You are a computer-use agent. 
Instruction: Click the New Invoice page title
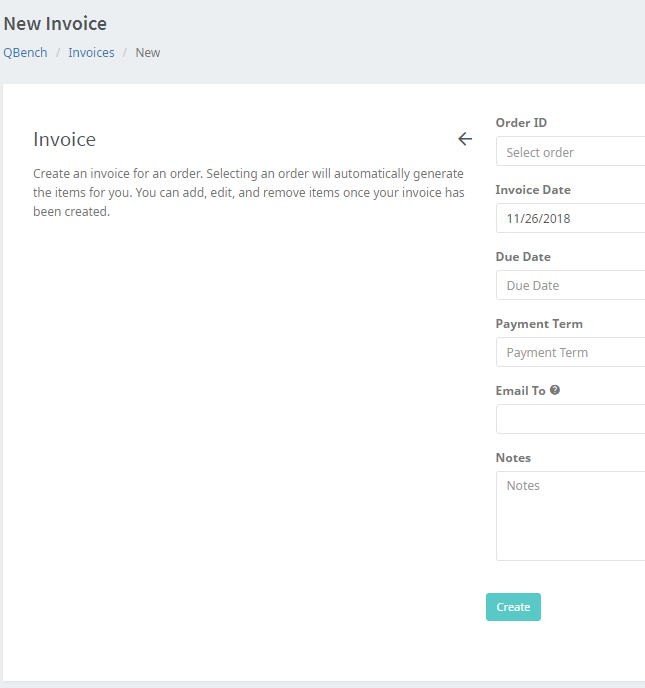[55, 23]
